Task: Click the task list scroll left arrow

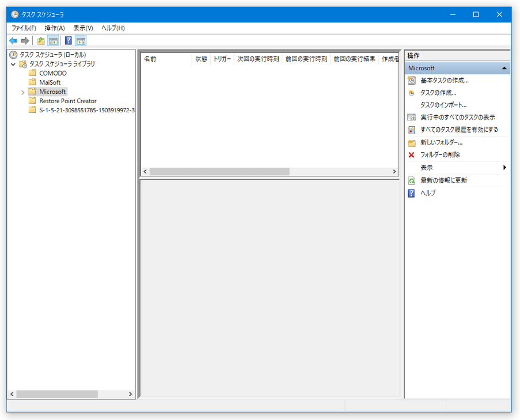Action: pos(145,172)
